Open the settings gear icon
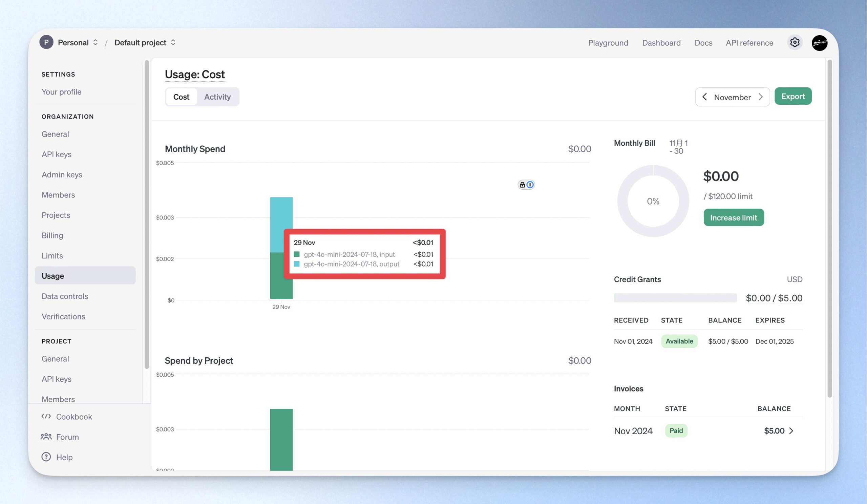Viewport: 867px width, 504px height. [795, 43]
